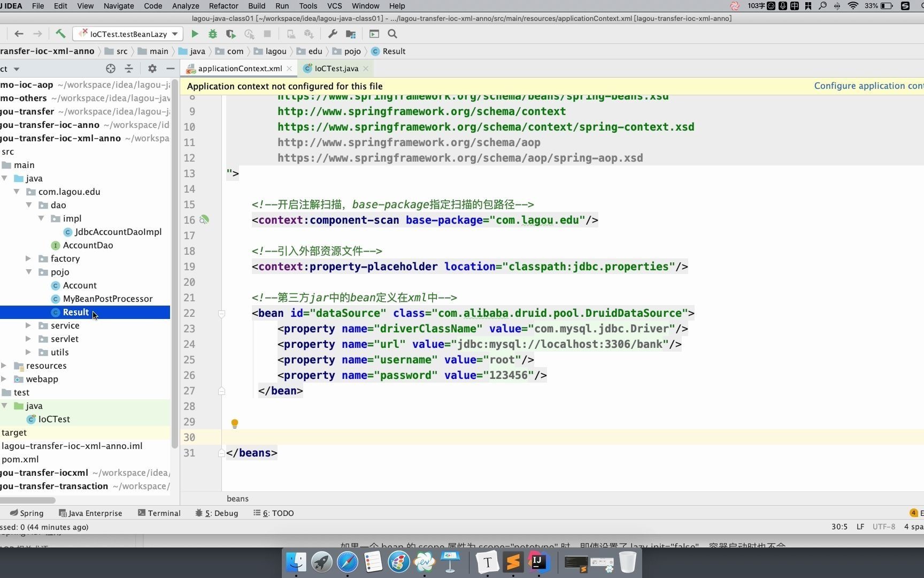The image size is (924, 578).
Task: Open Finder from the Dock
Action: pos(296,562)
